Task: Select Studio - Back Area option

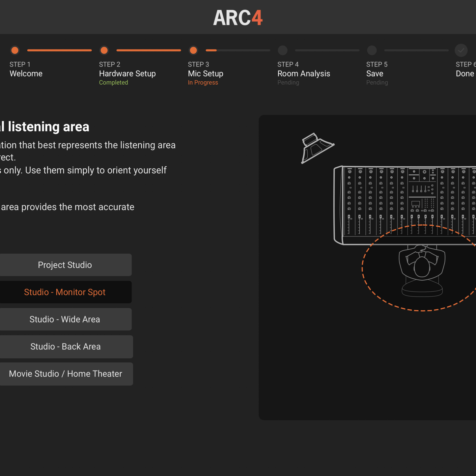Action: (x=66, y=347)
